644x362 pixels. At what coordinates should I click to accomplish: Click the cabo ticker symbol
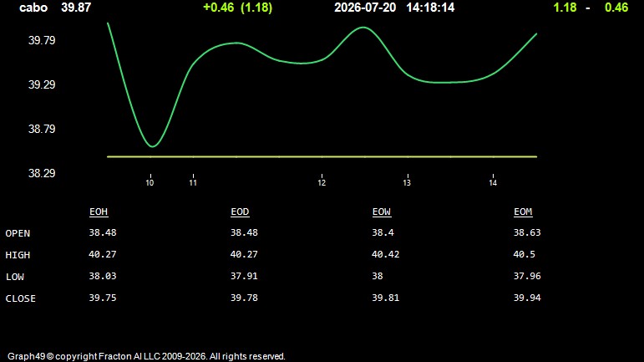pos(33,8)
